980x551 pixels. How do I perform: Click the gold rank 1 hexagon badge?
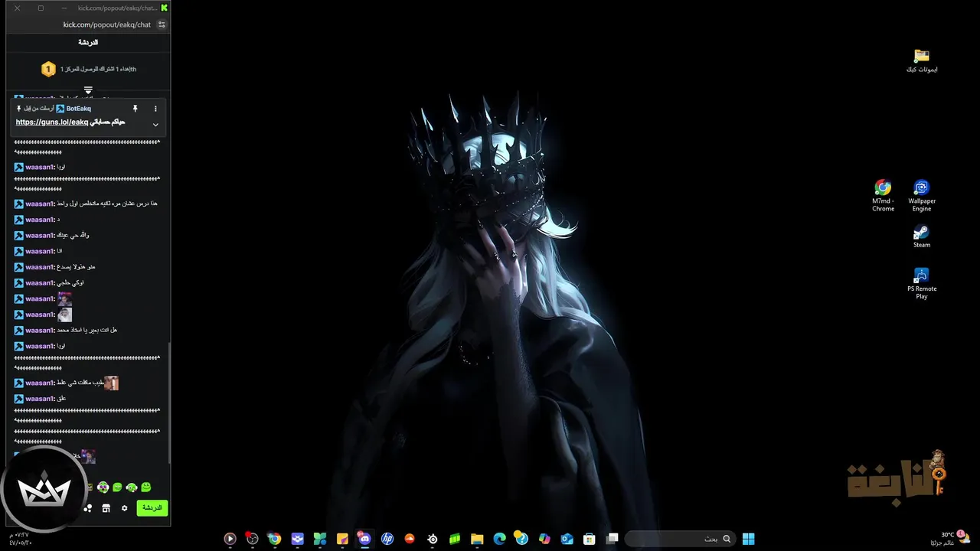pos(47,69)
